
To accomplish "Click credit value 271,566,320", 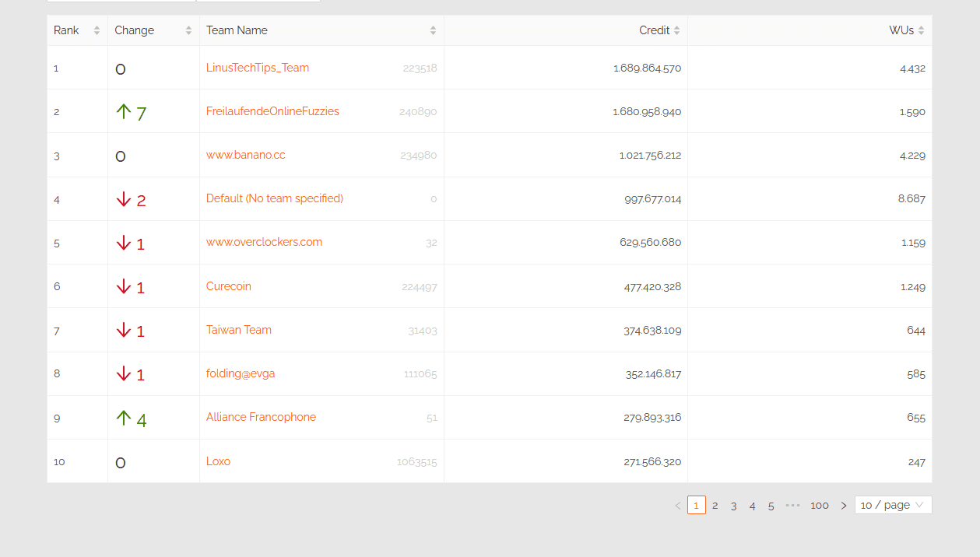I will (x=652, y=462).
